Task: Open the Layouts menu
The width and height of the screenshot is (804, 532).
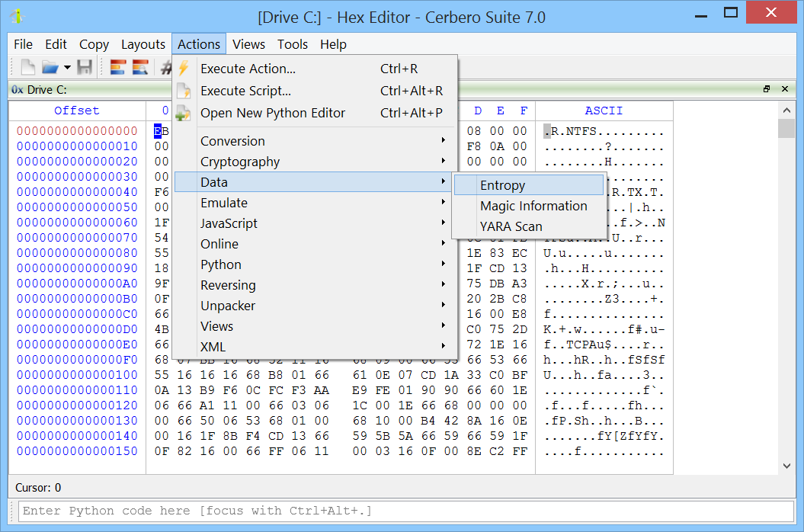Action: tap(143, 44)
